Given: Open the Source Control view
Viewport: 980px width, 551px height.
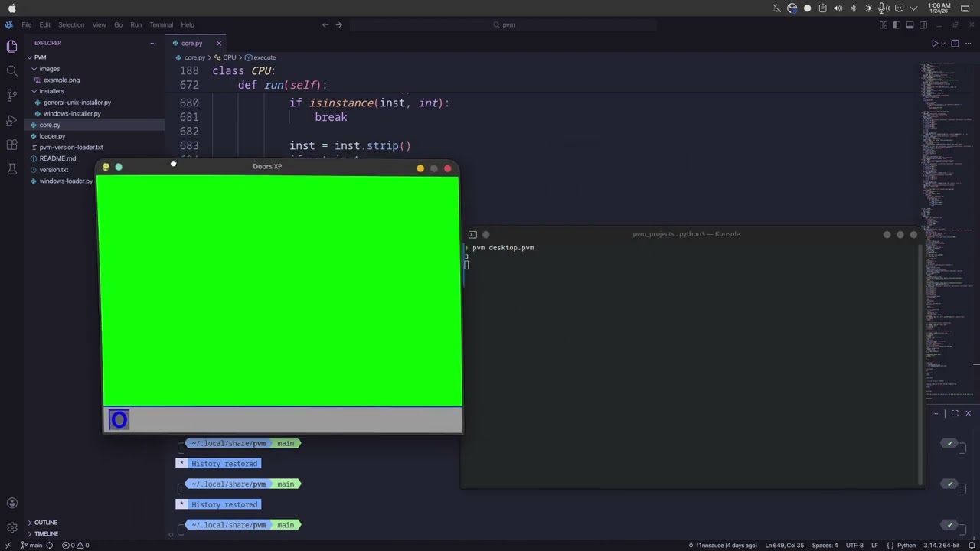Looking at the screenshot, I should (x=11, y=96).
